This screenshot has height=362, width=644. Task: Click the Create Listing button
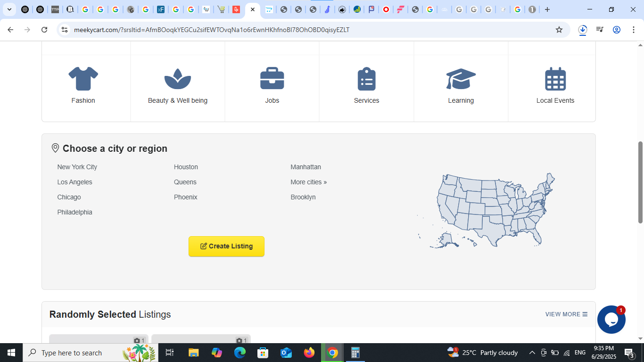[227, 247]
